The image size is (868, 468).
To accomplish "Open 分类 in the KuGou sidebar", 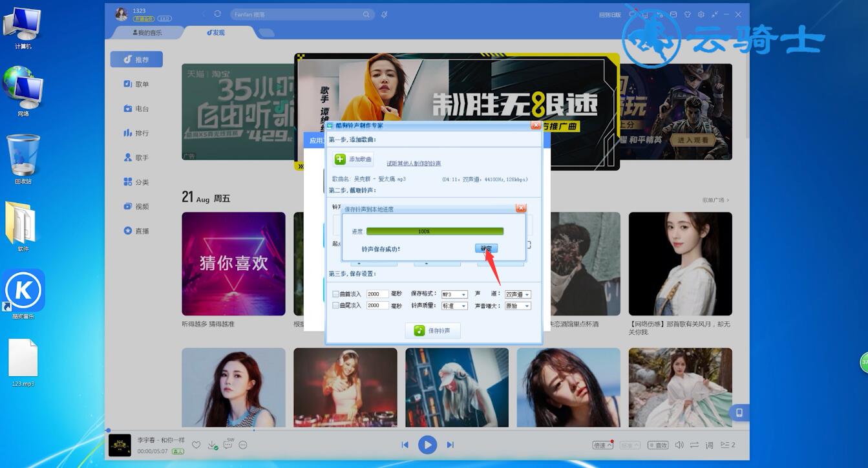I will pos(136,182).
